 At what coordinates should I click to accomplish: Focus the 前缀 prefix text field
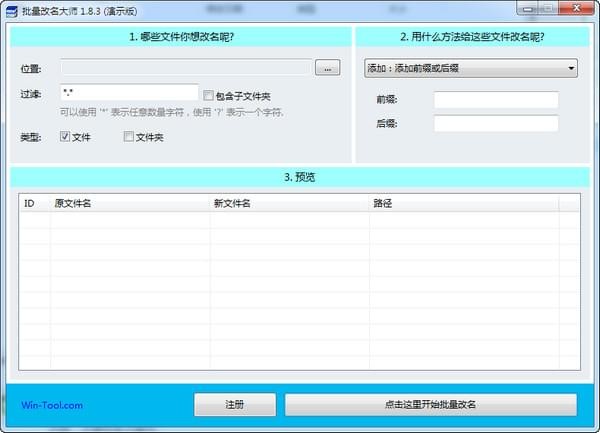(x=495, y=100)
